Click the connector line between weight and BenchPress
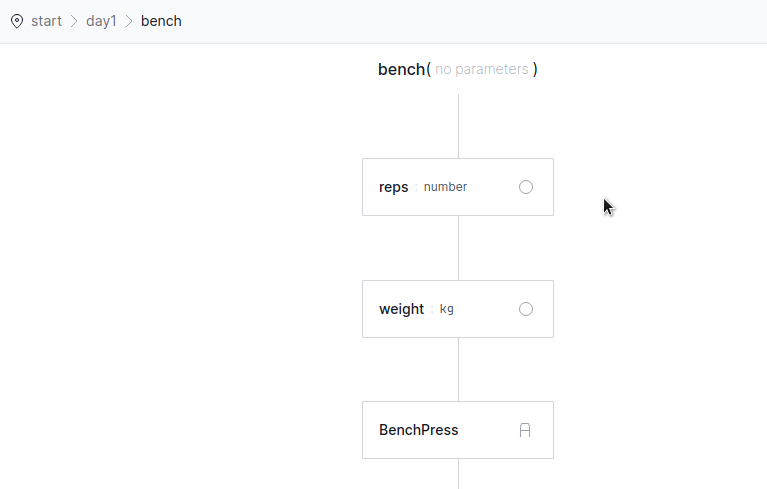 coord(458,369)
